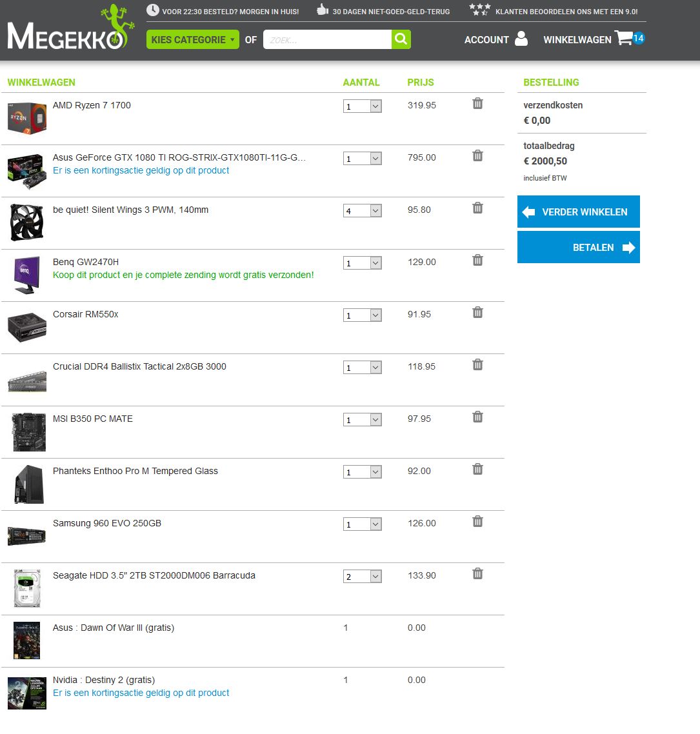Screen dimensions: 700x734
Task: Open quantity dropdown for Benq GW2470H
Action: [363, 263]
